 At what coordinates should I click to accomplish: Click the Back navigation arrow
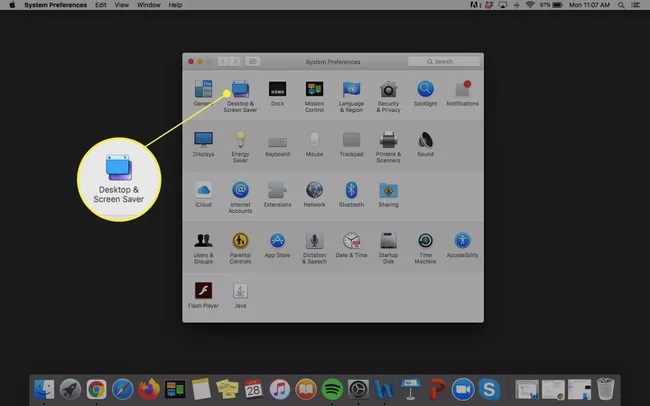[223, 61]
